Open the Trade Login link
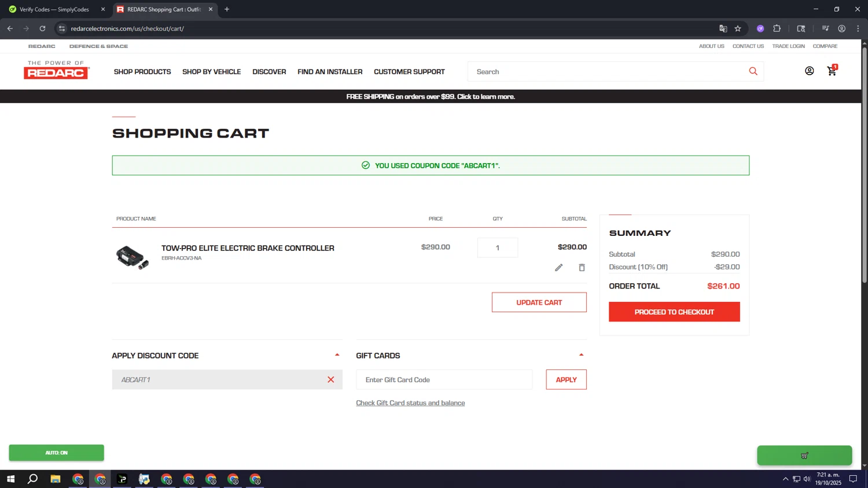The image size is (868, 488). click(x=788, y=46)
